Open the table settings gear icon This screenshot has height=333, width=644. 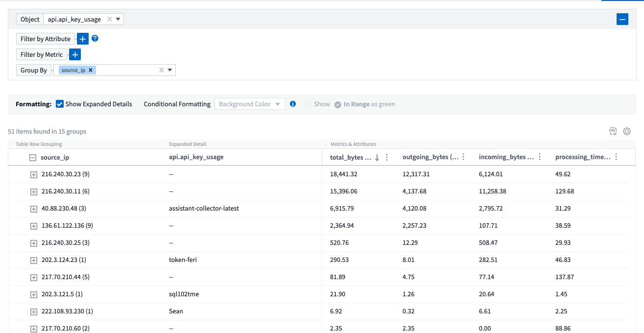pyautogui.click(x=627, y=131)
